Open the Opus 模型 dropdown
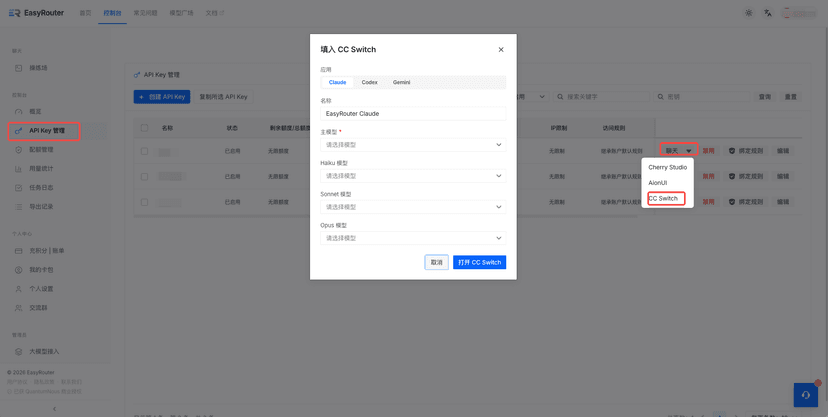Screen dimensions: 828x417 413,238
